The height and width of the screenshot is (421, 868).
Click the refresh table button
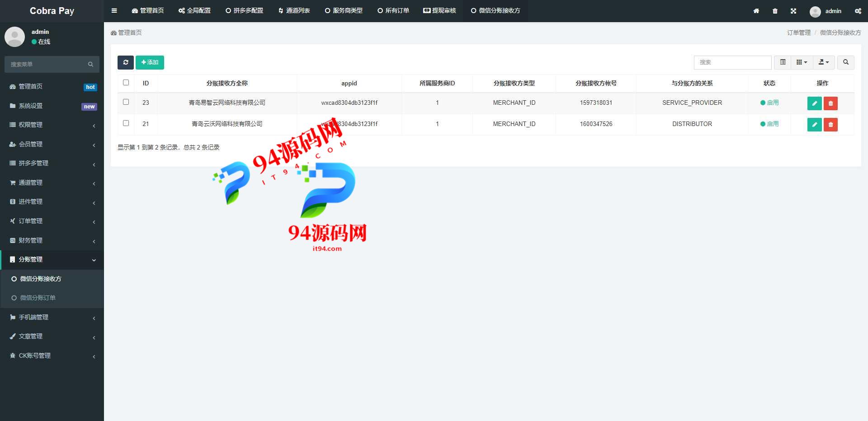coord(126,62)
